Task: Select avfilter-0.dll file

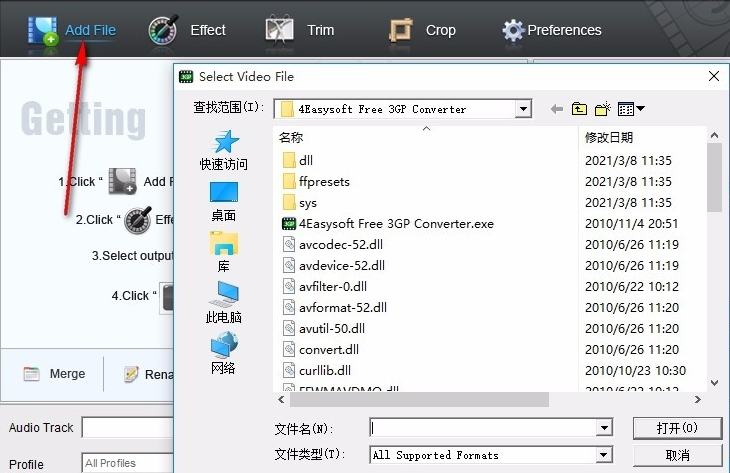Action: pos(324,286)
